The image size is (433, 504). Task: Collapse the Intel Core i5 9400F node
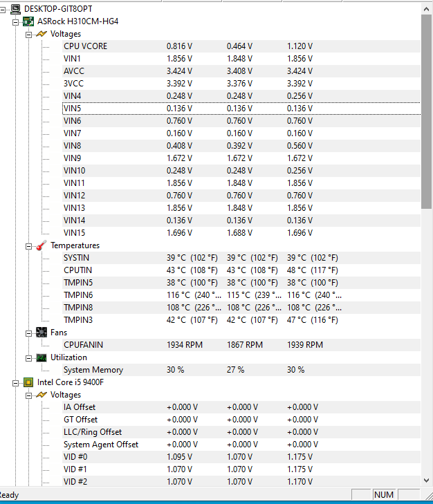point(15,383)
